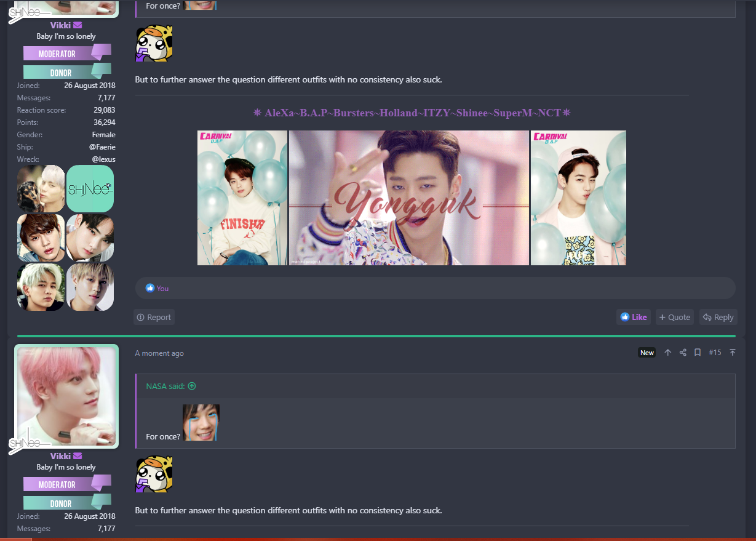Click the Gender value 'Female'
The height and width of the screenshot is (541, 756).
coord(104,135)
